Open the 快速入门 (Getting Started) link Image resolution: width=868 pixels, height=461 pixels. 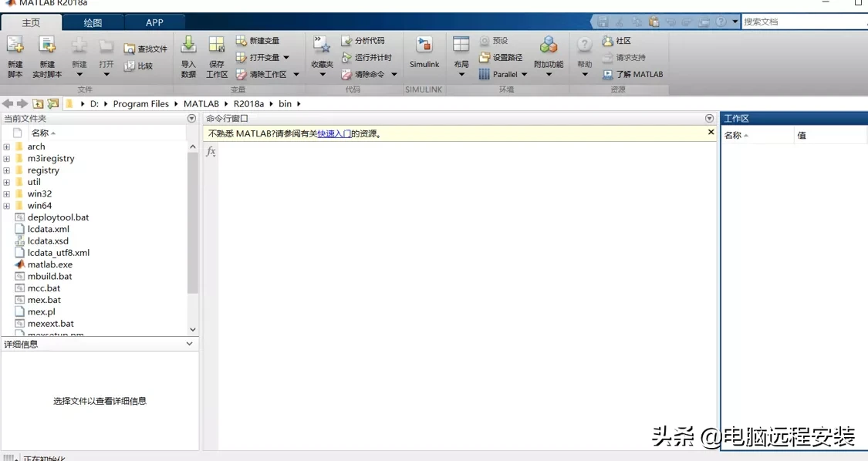[334, 133]
